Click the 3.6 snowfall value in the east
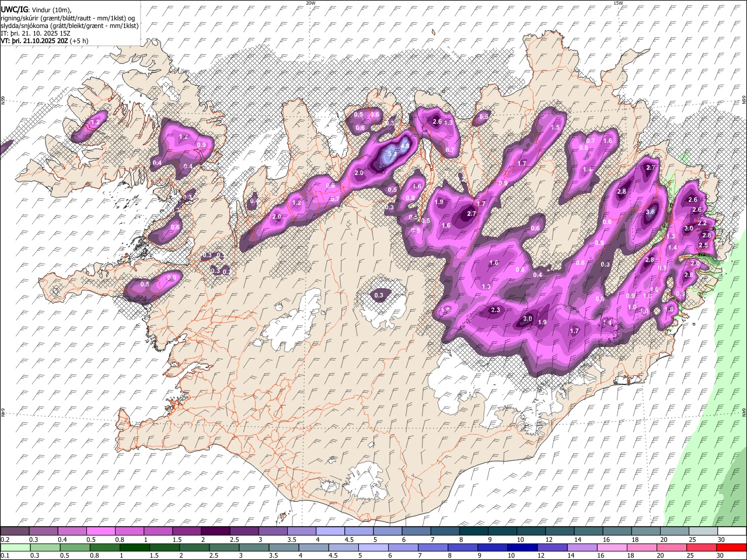The image size is (747, 560). coord(651,212)
